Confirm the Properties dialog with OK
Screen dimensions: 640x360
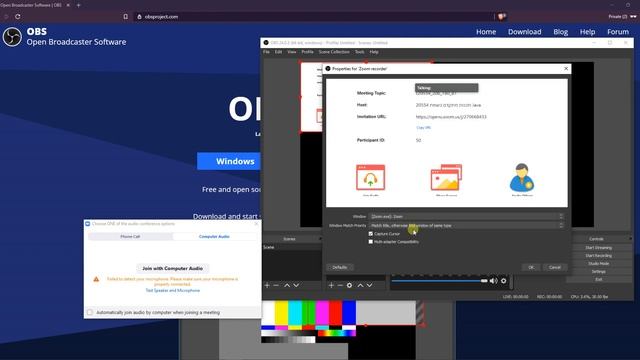tap(531, 267)
